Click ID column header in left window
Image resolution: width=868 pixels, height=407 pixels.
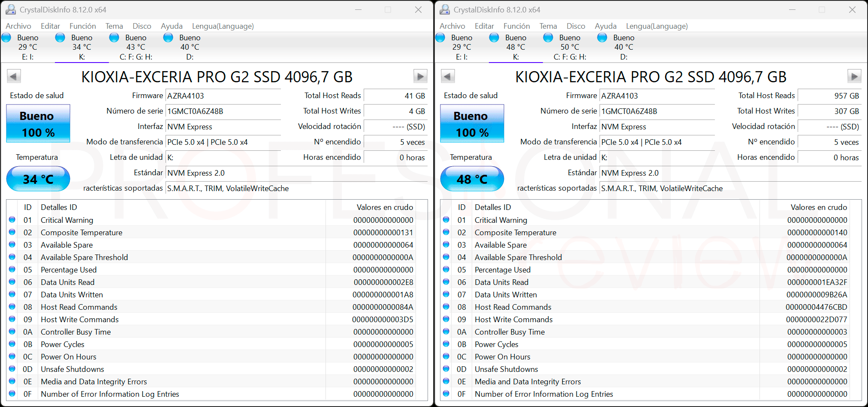point(27,207)
